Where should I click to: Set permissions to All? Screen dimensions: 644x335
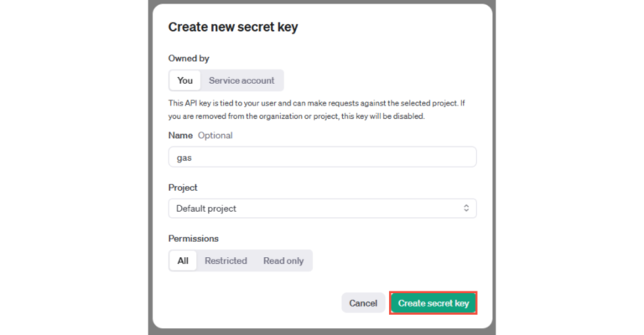click(x=183, y=260)
